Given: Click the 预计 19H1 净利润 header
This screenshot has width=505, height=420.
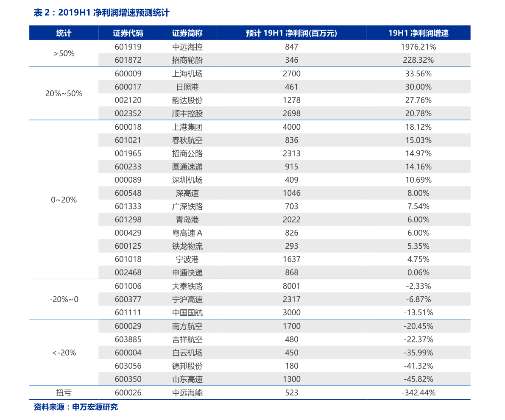Looking at the screenshot, I should click(291, 33).
